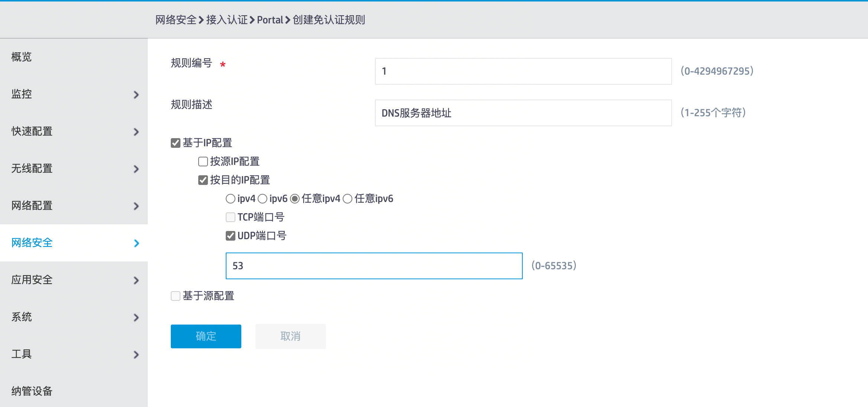Uncheck the 基于IP配置 checkbox
This screenshot has height=407, width=868.
(x=176, y=143)
